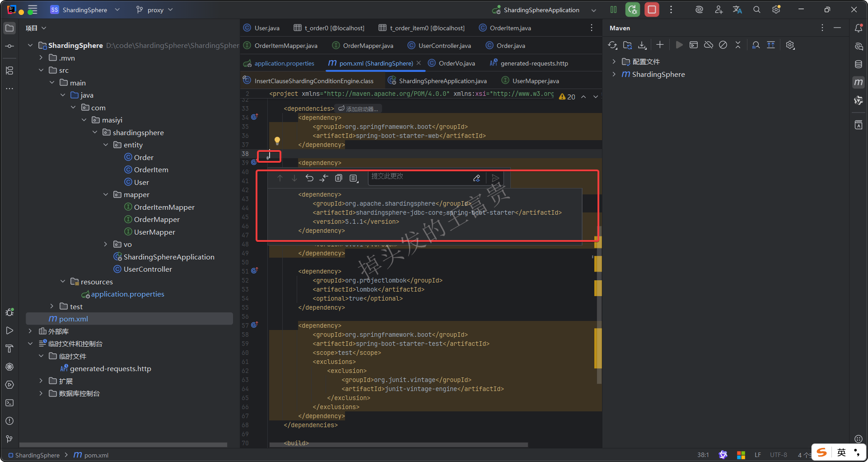The height and width of the screenshot is (462, 868).
Task: Rerun ShardingSphereApplication with green button
Action: (x=633, y=9)
